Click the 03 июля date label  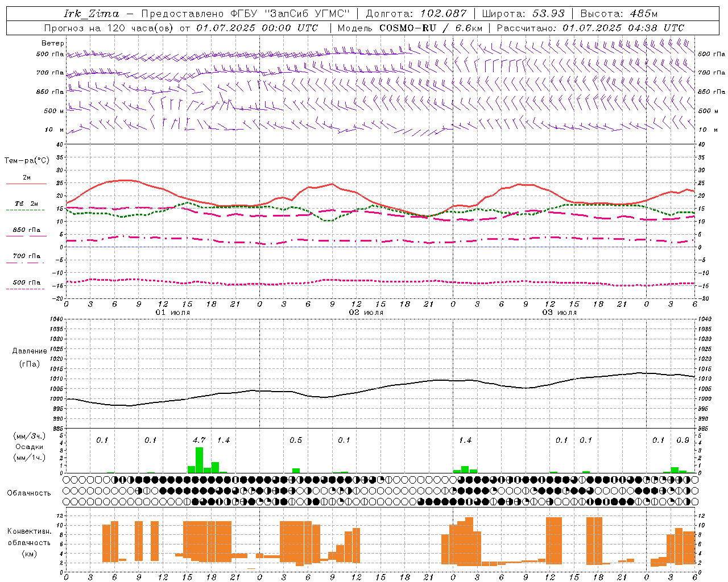tap(560, 313)
